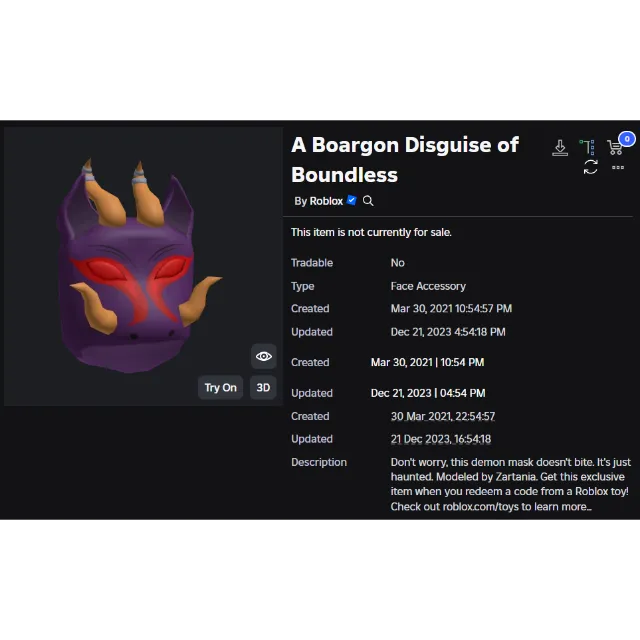Click the underlined 30 Mar 2021 created timestamp

coord(442,416)
